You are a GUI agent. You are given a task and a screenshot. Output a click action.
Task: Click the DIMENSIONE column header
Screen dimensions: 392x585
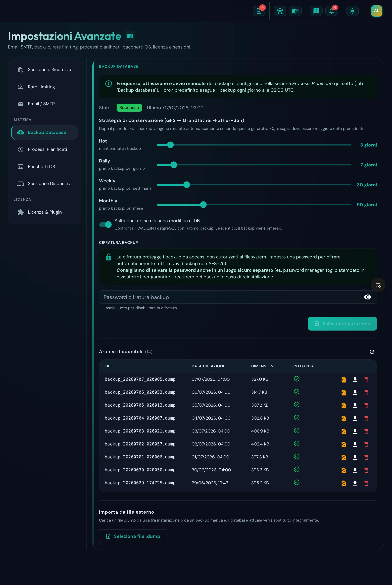[x=263, y=366]
